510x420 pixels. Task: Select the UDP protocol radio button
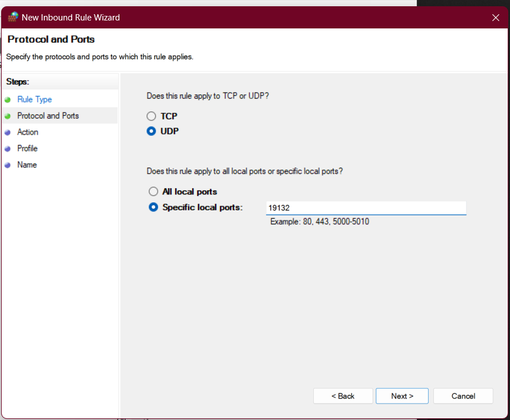(x=151, y=131)
